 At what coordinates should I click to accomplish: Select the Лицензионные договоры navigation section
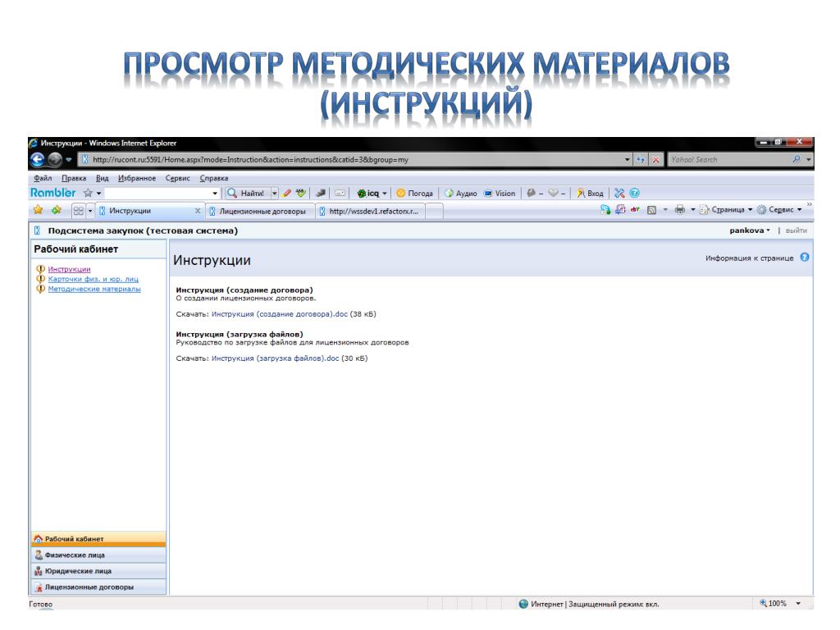pos(99,587)
